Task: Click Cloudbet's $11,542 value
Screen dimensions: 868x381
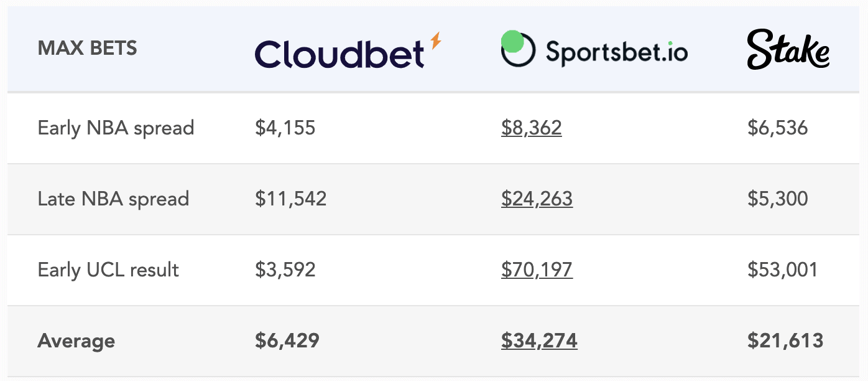Action: tap(291, 199)
